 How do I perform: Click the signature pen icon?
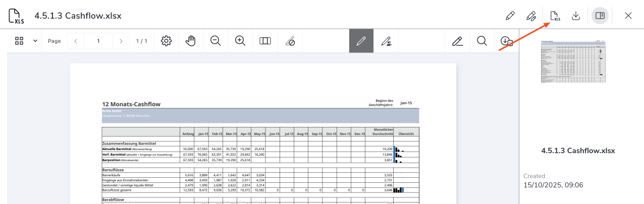pos(457,41)
